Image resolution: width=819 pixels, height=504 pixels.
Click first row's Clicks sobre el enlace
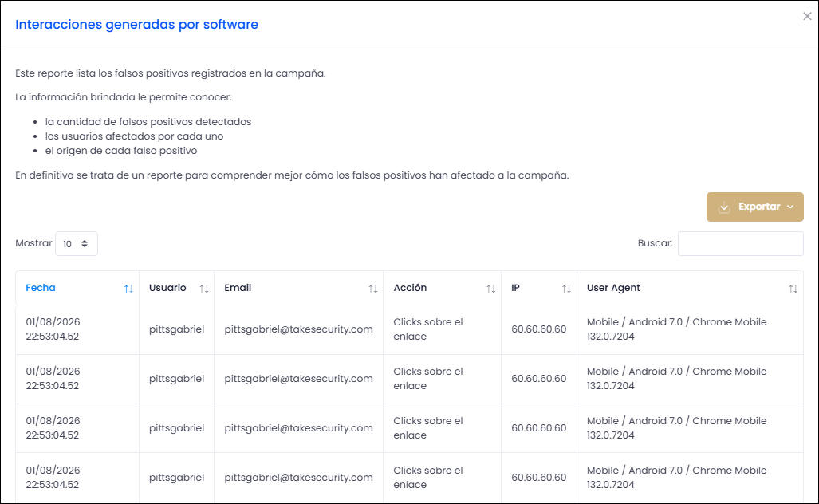point(427,329)
